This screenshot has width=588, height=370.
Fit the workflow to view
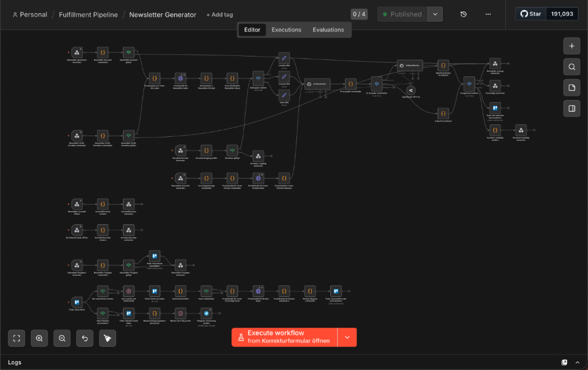pyautogui.click(x=16, y=338)
